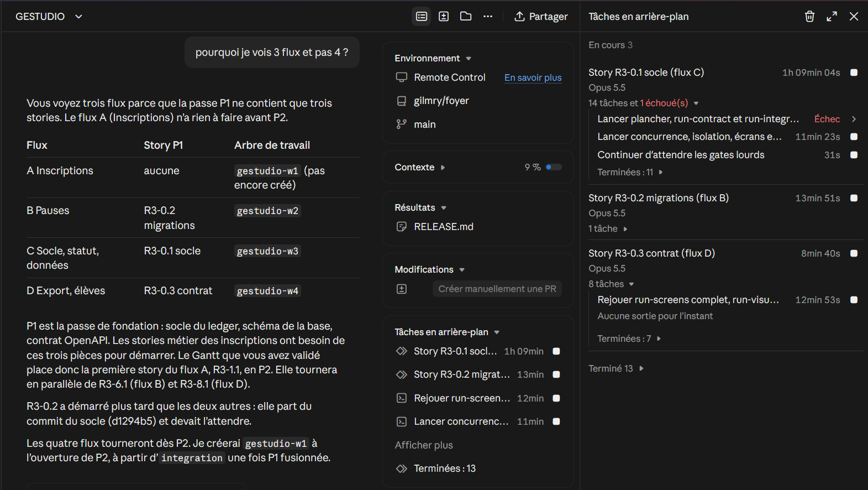Follow the "En savoir plus" link

coord(533,77)
